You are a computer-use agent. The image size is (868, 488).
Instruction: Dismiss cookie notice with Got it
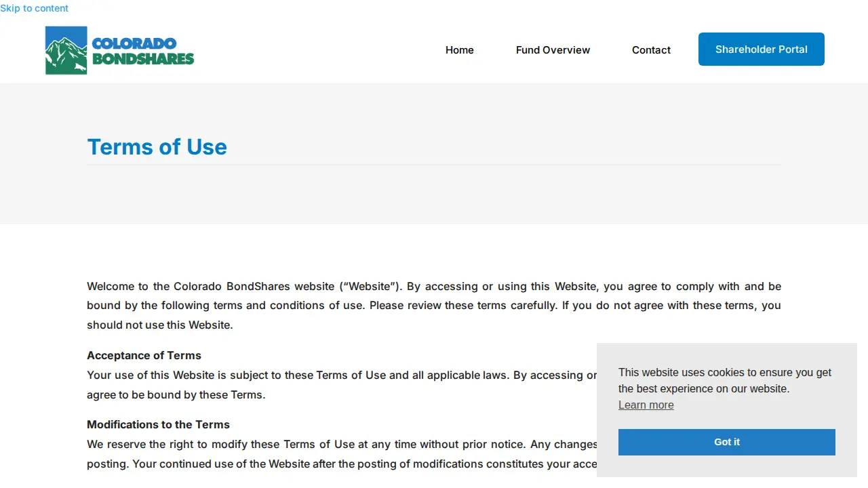pos(727,442)
